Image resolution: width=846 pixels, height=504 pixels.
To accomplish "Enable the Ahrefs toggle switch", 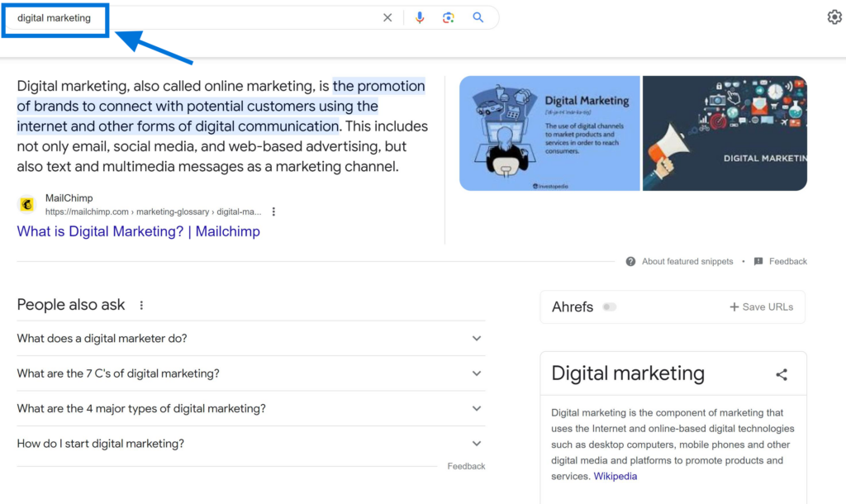I will pyautogui.click(x=608, y=307).
